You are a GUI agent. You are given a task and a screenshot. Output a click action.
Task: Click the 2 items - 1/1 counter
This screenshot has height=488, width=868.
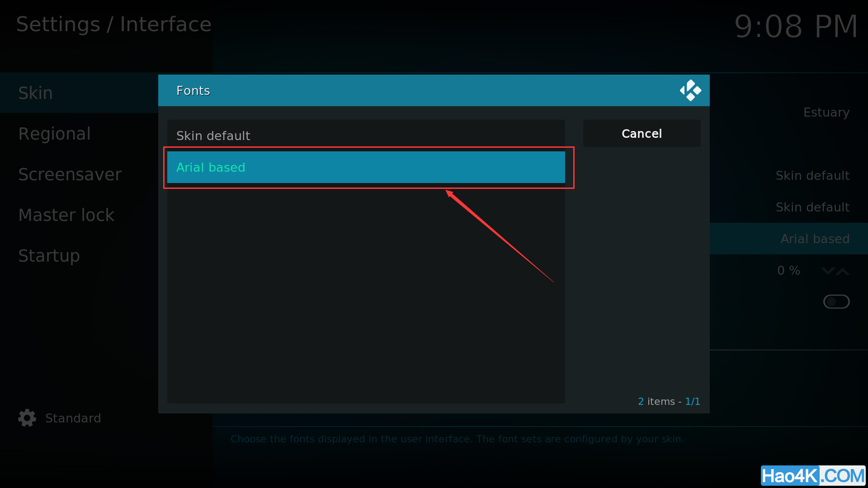[x=669, y=401]
